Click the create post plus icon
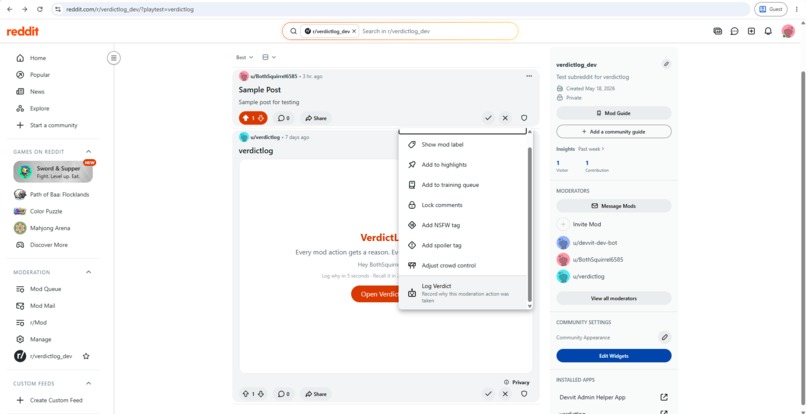806x414 pixels. pos(751,31)
